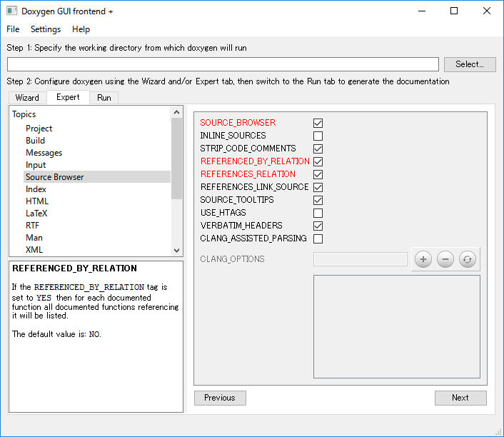Viewport: 504px width, 437px height.
Task: Open the Help menu
Action: click(81, 29)
